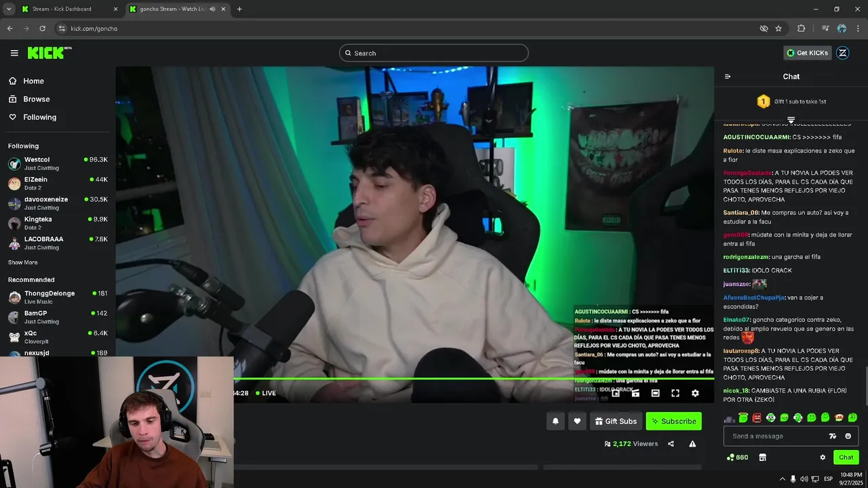Viewport: 868px width, 488px height.
Task: Click the green Chat send button
Action: coord(846,457)
